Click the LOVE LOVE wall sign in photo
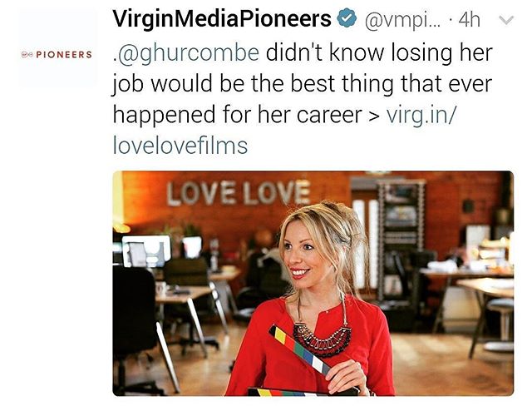The width and height of the screenshot is (532, 406). point(239,193)
